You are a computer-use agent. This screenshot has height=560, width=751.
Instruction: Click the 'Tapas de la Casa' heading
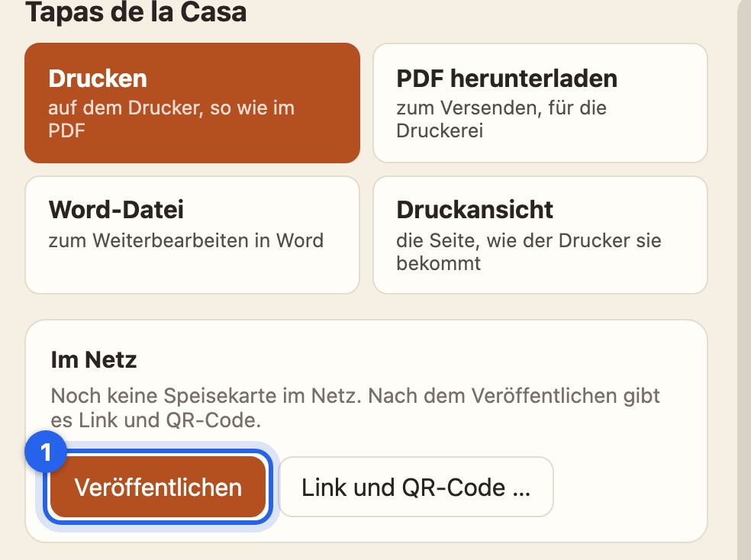(x=136, y=12)
